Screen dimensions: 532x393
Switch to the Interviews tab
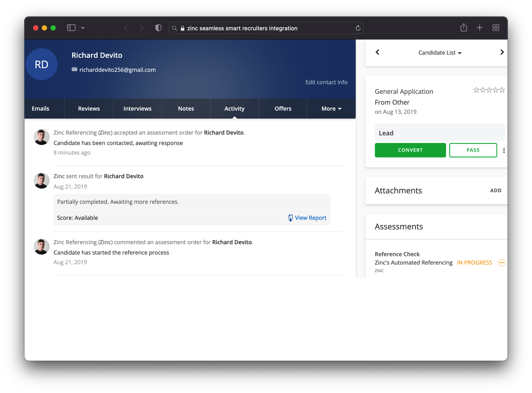tap(137, 108)
